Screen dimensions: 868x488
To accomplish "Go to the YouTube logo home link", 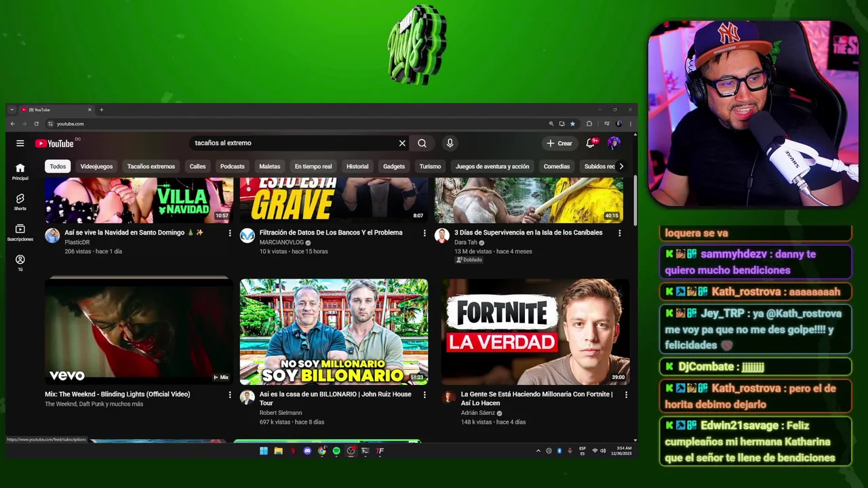I will coord(55,143).
